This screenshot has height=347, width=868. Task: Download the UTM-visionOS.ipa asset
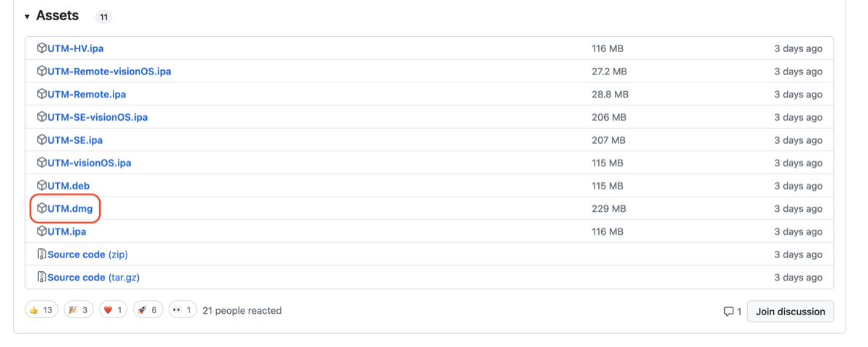click(x=90, y=163)
